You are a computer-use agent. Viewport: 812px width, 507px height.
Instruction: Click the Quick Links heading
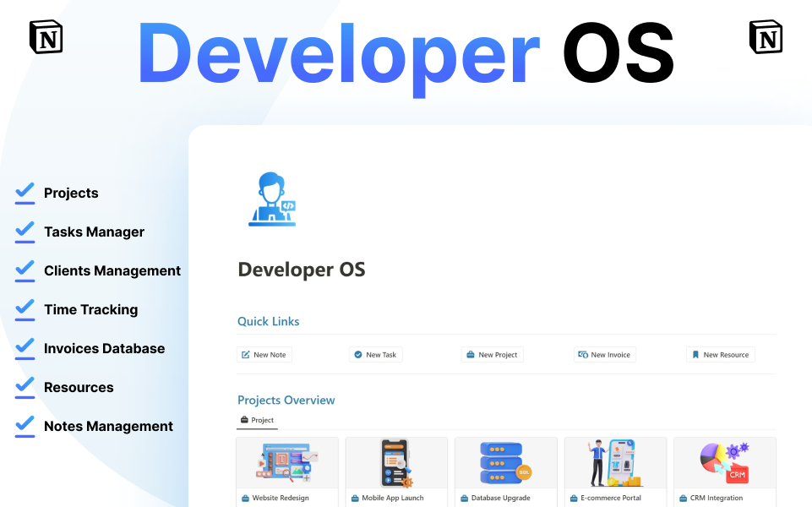[268, 322]
